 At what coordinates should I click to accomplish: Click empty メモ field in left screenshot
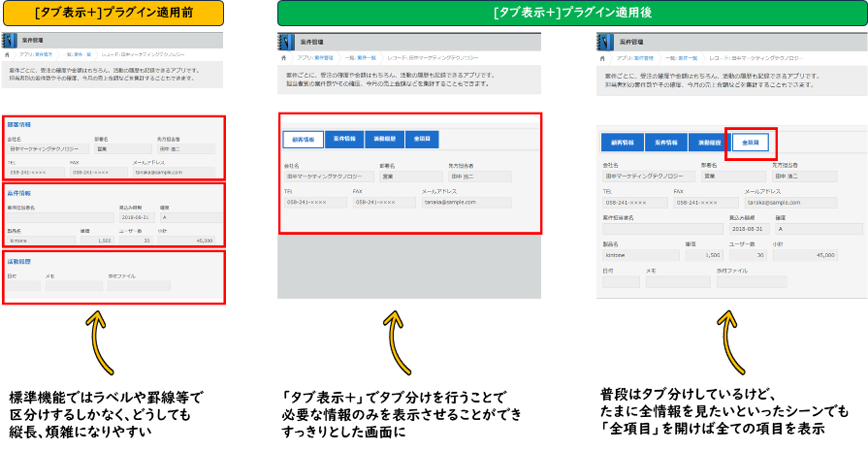pyautogui.click(x=74, y=286)
